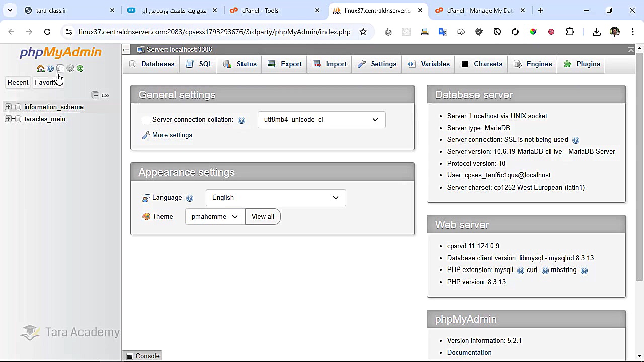Screen dimensions: 644x362
Task: View site information icon in address bar
Action: pos(69,32)
